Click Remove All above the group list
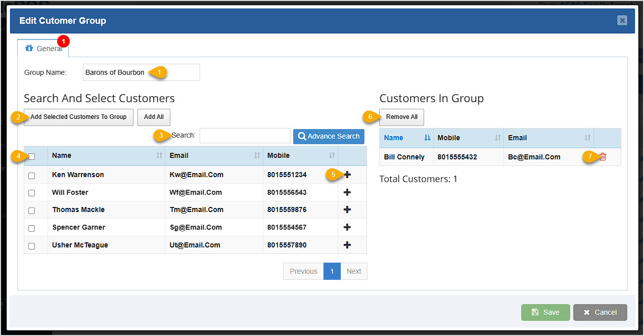 pos(401,117)
